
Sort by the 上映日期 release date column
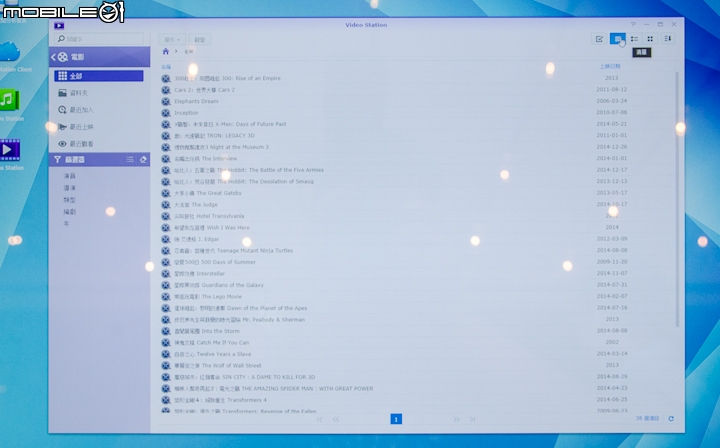pos(610,67)
